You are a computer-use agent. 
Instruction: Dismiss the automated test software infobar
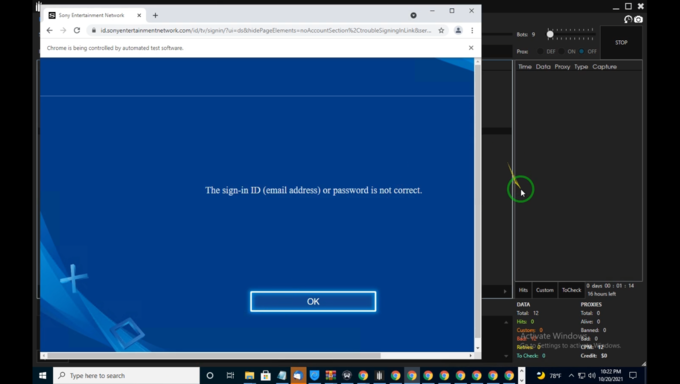(471, 48)
